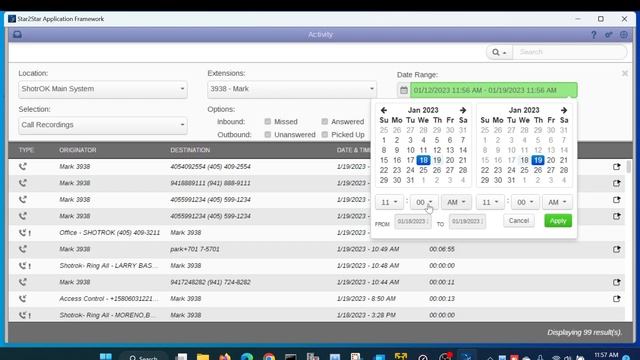Open recording icon for 4054092554 call row
The width and height of the screenshot is (640, 360).
616,167
